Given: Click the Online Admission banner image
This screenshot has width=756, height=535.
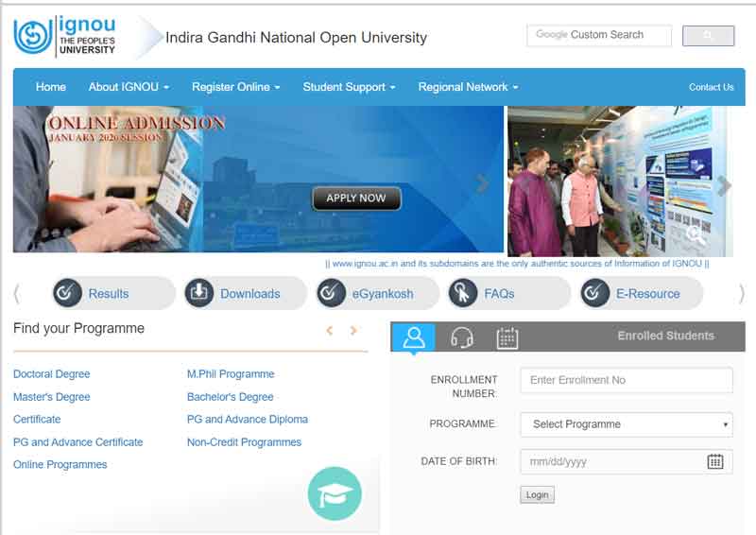Looking at the screenshot, I should click(258, 179).
